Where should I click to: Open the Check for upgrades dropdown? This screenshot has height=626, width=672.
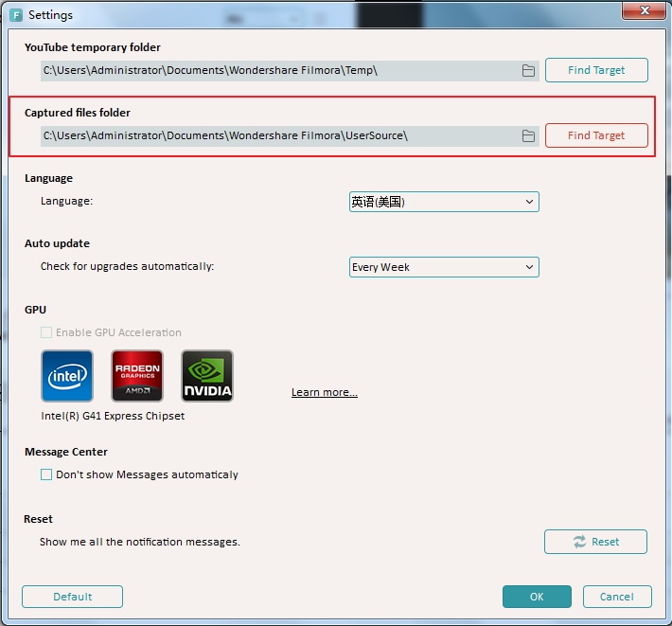(444, 267)
